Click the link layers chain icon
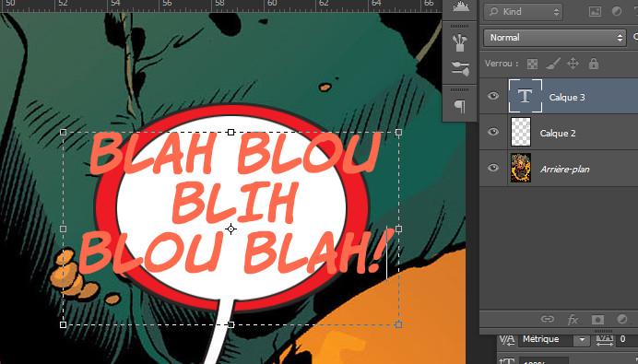 point(548,319)
